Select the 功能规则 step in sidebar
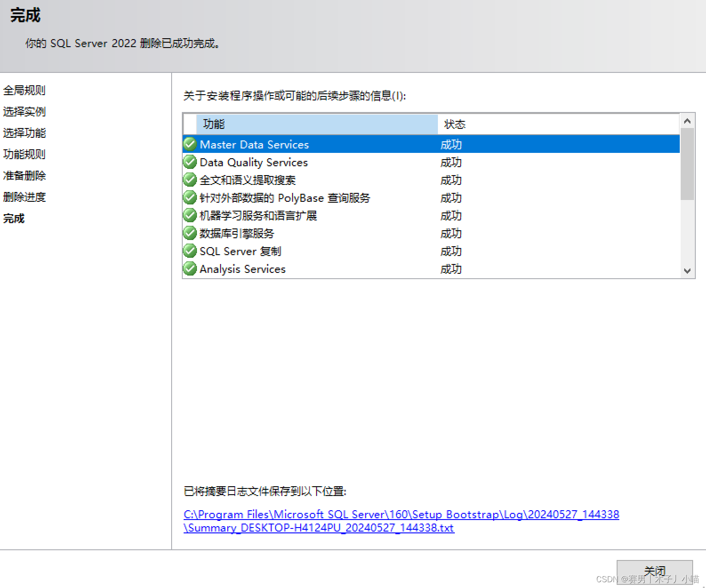The height and width of the screenshot is (588, 706). (x=24, y=154)
